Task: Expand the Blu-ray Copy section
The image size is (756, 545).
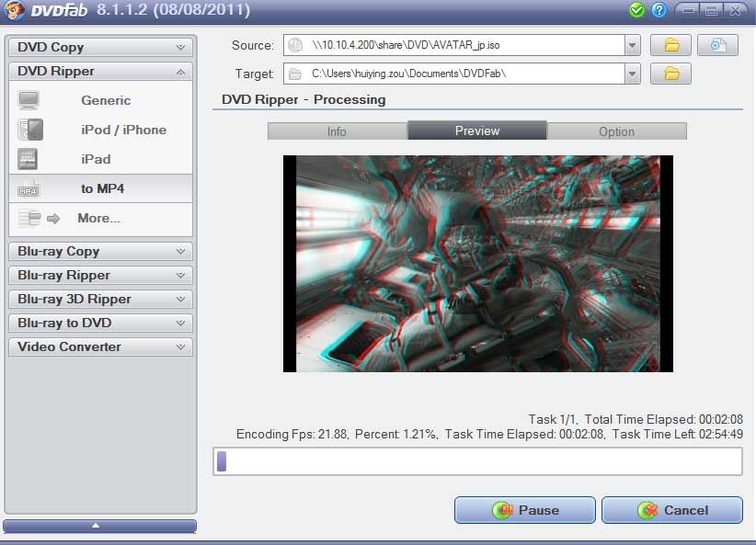Action: pos(100,251)
